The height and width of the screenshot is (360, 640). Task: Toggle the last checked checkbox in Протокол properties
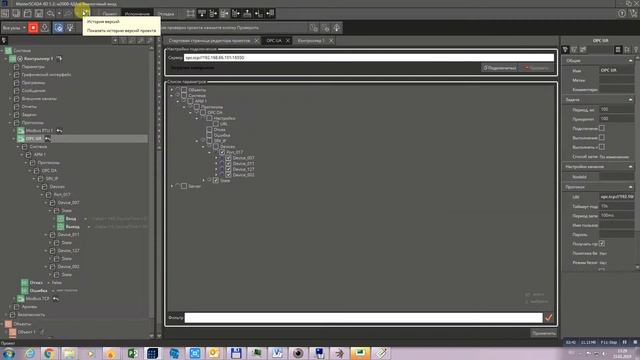[x=602, y=244]
